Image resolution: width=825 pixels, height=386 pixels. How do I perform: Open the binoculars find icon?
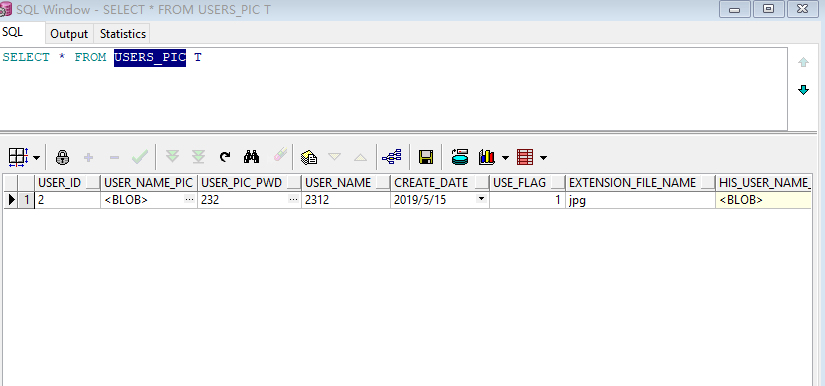tap(251, 157)
